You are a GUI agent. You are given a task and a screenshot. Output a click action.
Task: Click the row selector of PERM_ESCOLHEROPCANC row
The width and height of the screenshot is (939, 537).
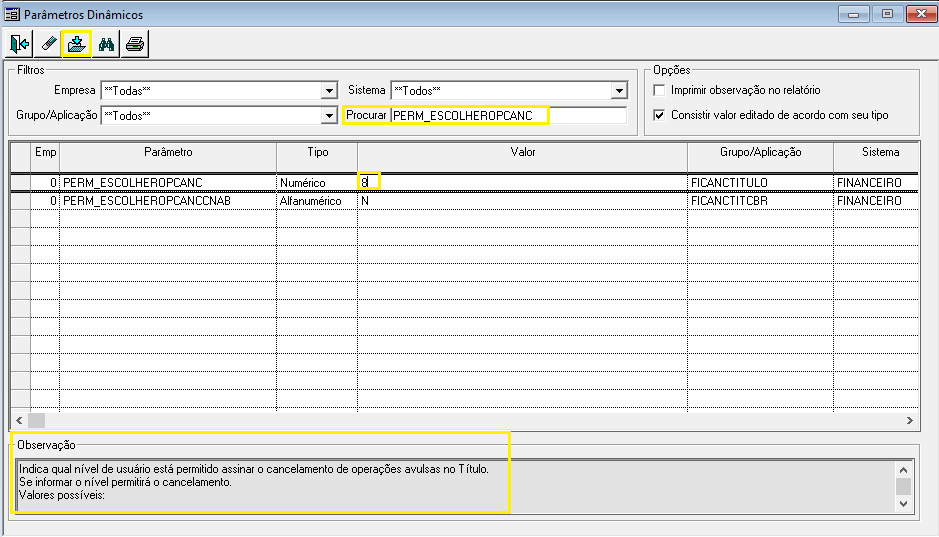point(21,183)
